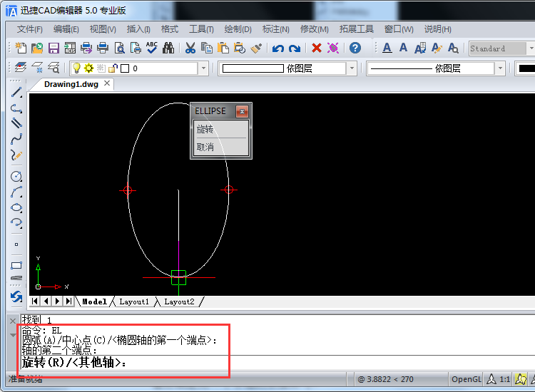Select the Line drawing tool
535x392 pixels.
(x=16, y=93)
